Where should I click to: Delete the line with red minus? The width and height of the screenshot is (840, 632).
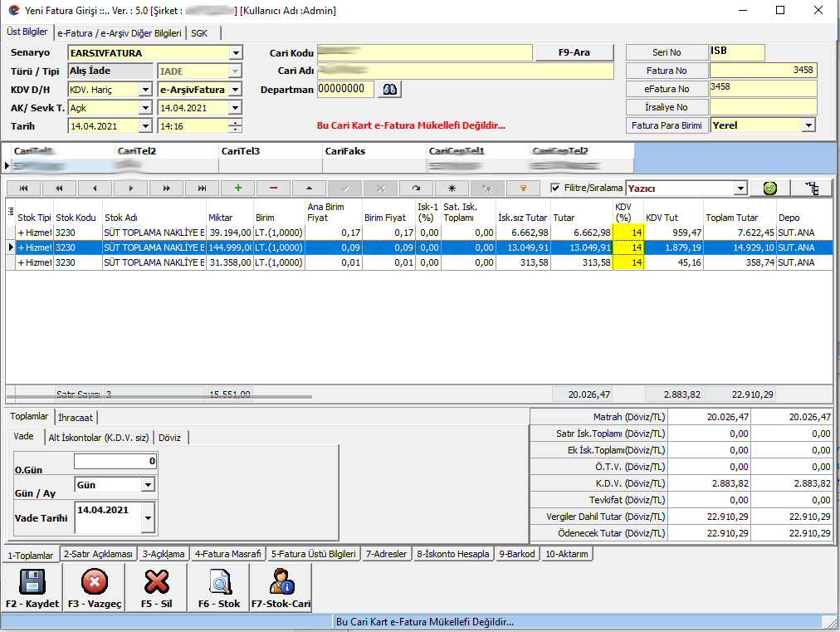click(x=273, y=189)
